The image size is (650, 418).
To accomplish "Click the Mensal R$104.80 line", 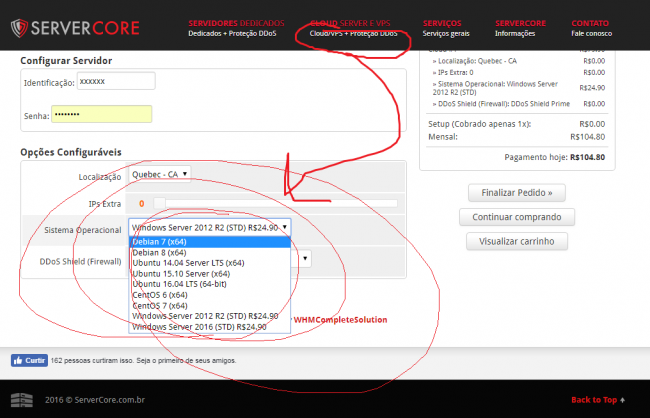I will click(x=516, y=137).
